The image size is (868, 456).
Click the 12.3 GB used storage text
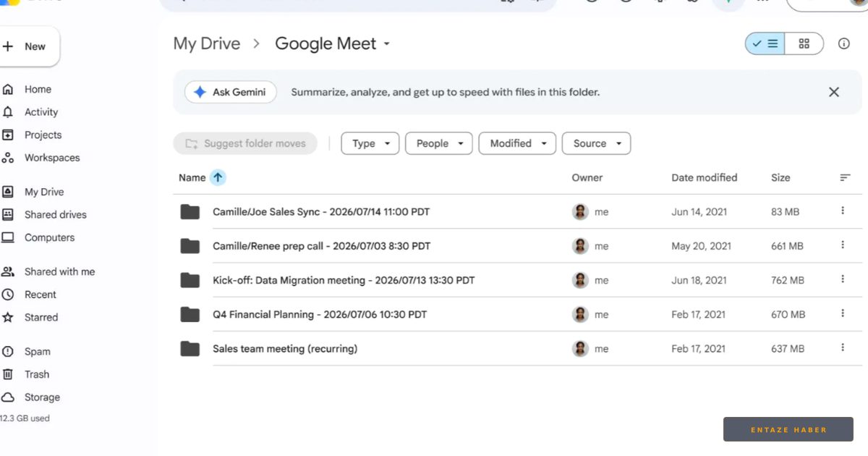(x=25, y=418)
